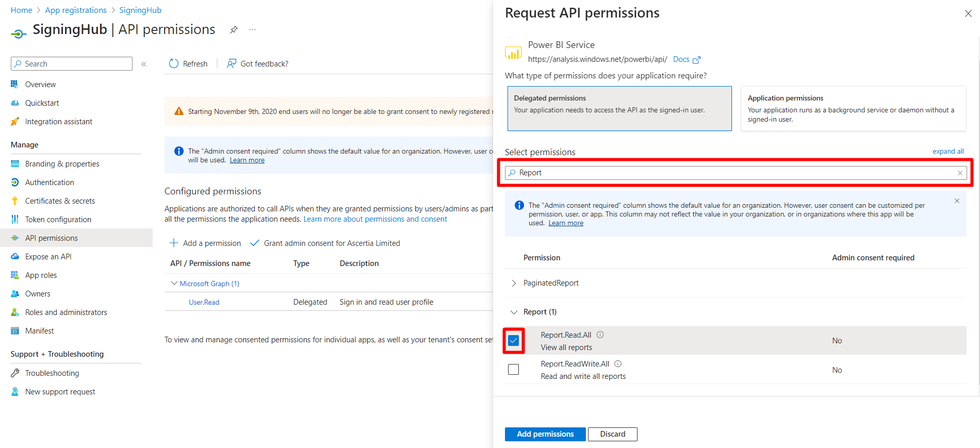Click the Integration assistant rocket icon
Image resolution: width=980 pixels, height=448 pixels.
coord(15,121)
